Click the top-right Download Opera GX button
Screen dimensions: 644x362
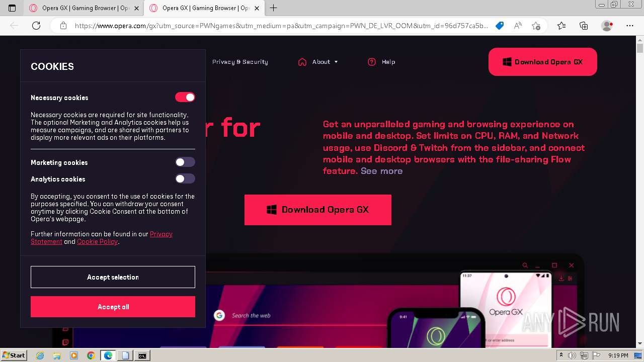543,62
